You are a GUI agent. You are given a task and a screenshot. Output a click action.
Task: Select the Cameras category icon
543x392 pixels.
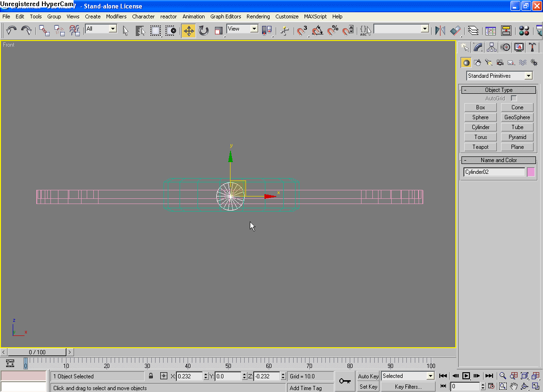(x=500, y=63)
